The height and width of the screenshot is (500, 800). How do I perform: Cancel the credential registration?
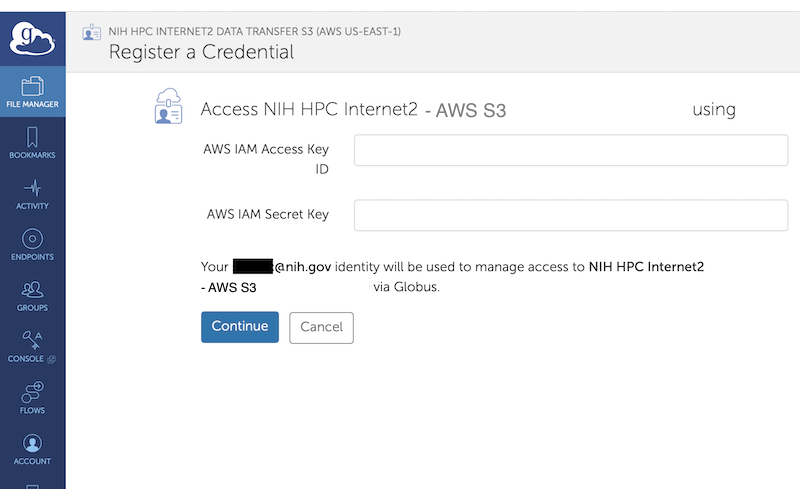tap(321, 327)
